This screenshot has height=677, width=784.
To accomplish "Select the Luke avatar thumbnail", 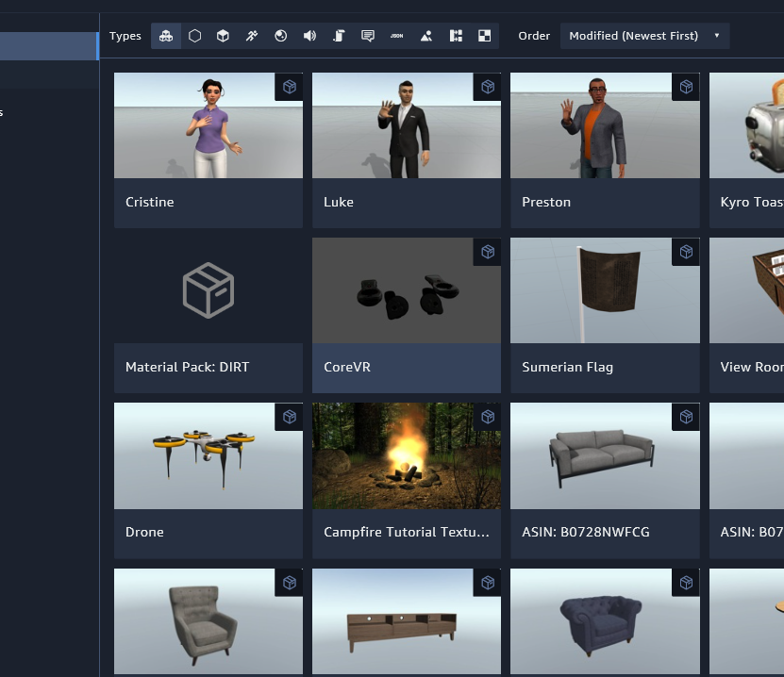I will 407,125.
